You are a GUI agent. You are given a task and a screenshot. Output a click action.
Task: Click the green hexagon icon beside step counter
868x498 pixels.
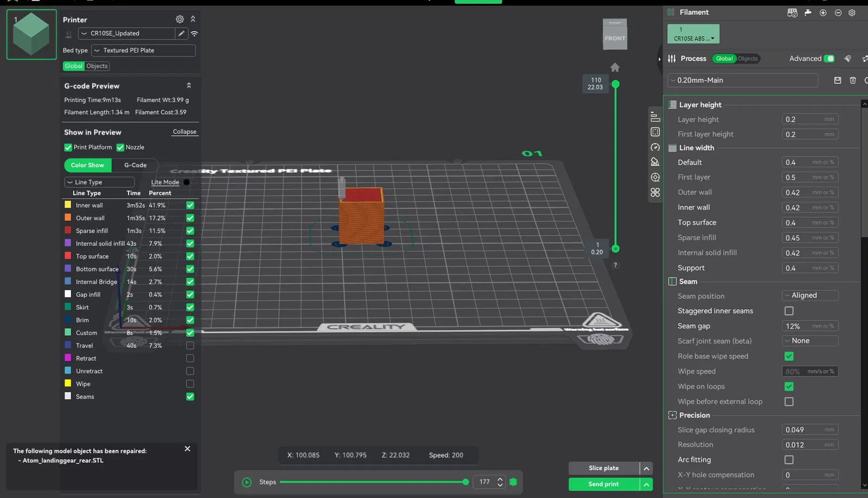click(513, 482)
